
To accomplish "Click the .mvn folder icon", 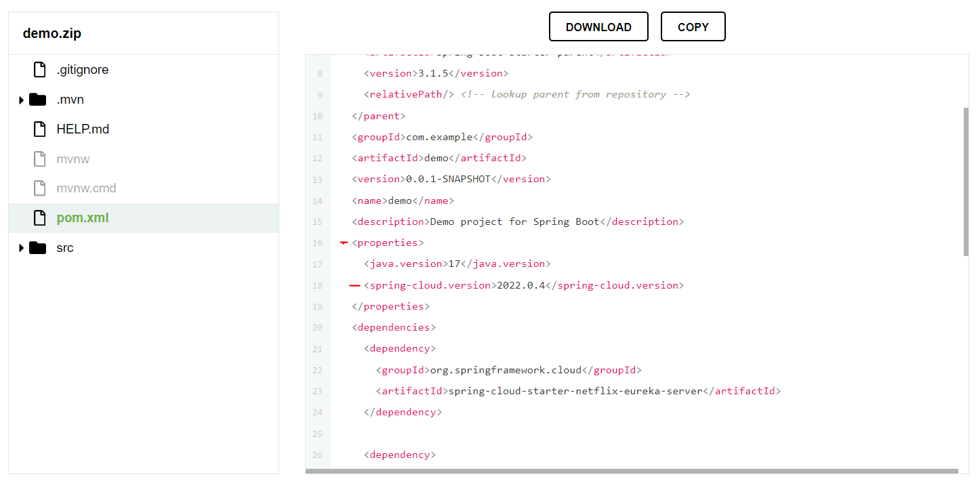I will [x=38, y=100].
